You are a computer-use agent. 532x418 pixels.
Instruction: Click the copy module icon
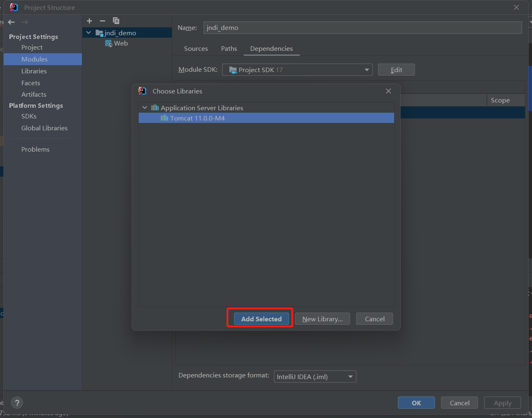pos(116,21)
